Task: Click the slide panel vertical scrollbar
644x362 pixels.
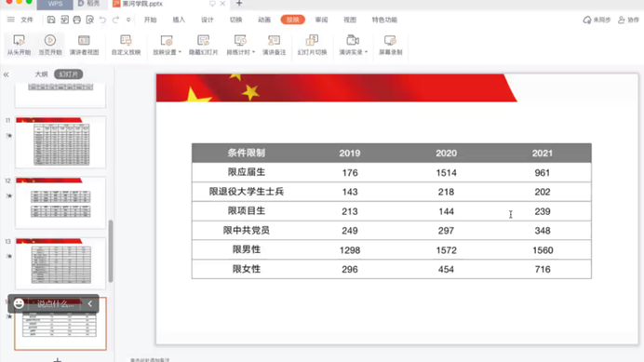Action: click(x=111, y=251)
